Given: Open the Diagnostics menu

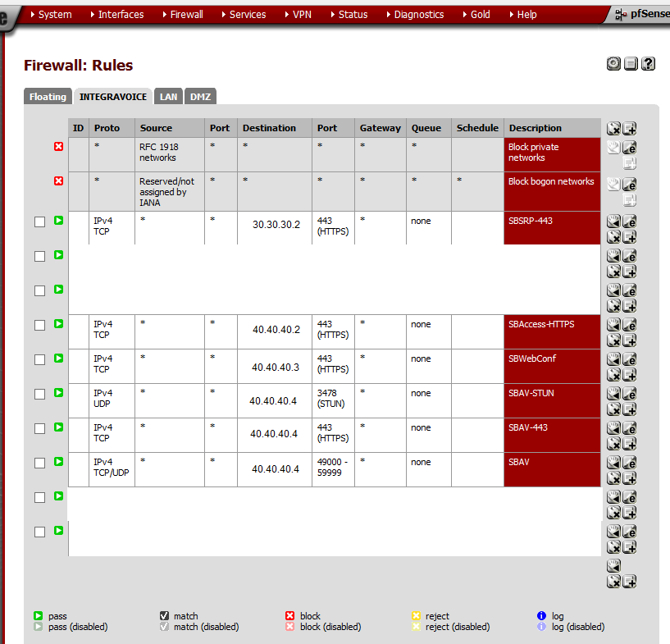Looking at the screenshot, I should pyautogui.click(x=415, y=15).
